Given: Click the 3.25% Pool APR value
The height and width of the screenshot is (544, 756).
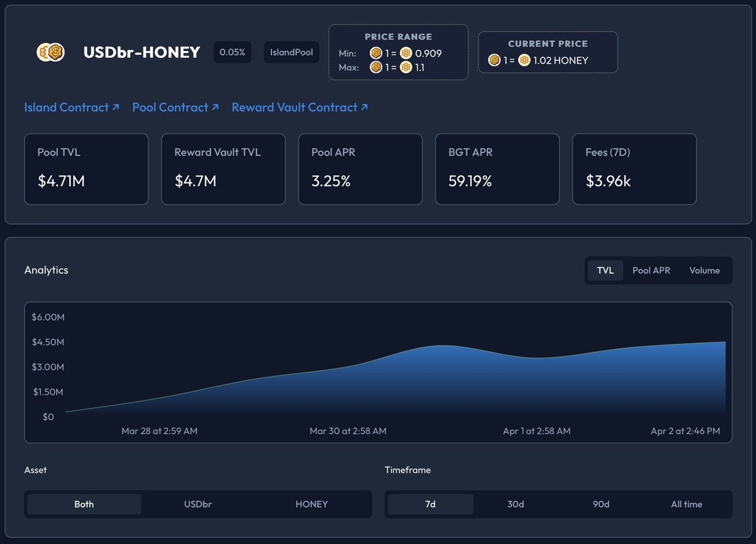Looking at the screenshot, I should coord(331,182).
